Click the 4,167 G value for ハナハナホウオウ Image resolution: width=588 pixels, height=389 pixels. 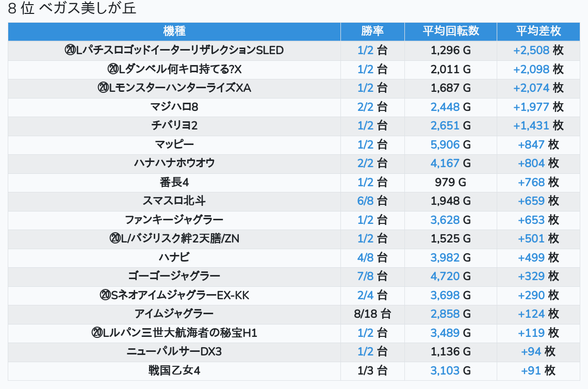tap(445, 163)
